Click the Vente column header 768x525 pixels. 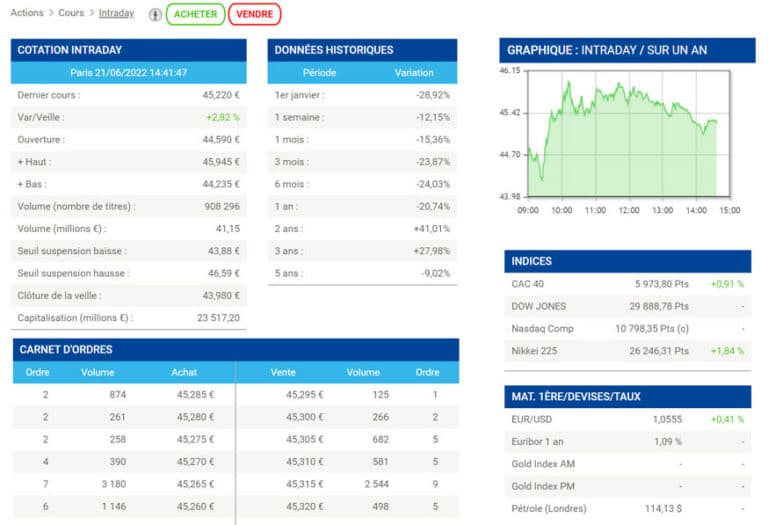(x=283, y=372)
